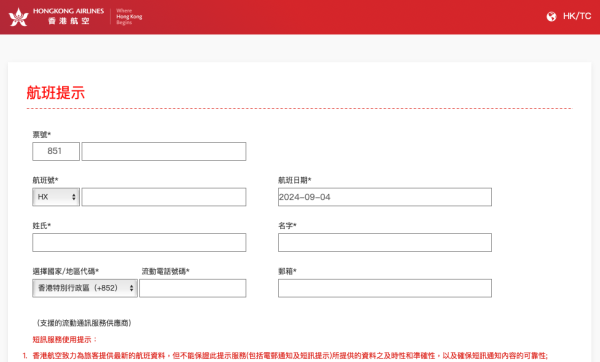Click the globe language icon
The height and width of the screenshot is (362, 600).
(551, 16)
